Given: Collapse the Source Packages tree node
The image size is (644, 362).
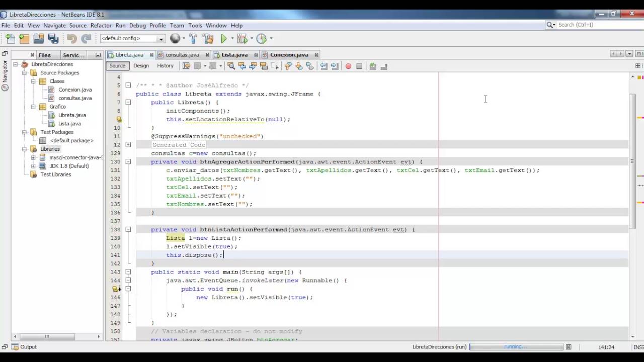Looking at the screenshot, I should tap(24, 72).
